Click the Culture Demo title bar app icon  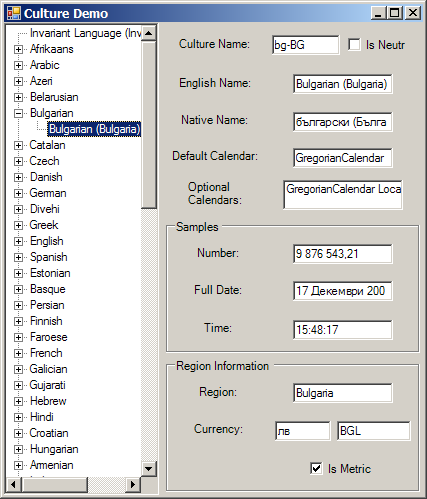click(14, 13)
